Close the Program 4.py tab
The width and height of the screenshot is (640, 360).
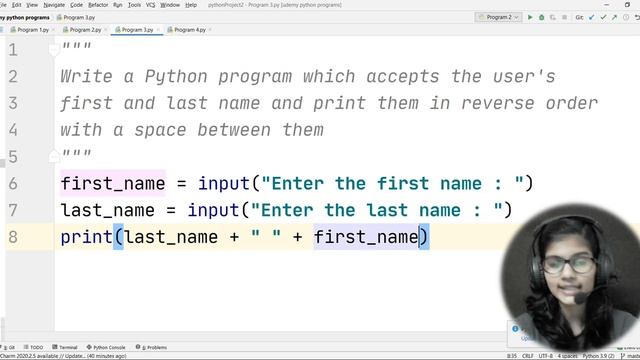pos(210,30)
